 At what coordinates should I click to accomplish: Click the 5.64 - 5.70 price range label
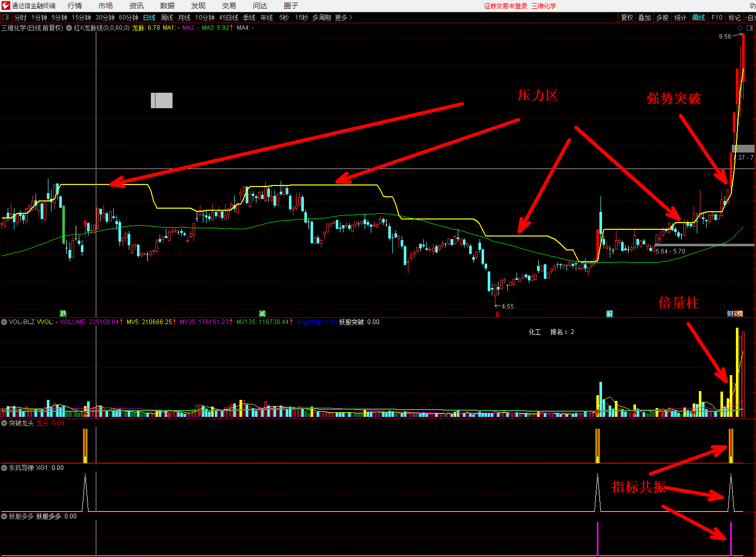coord(671,251)
